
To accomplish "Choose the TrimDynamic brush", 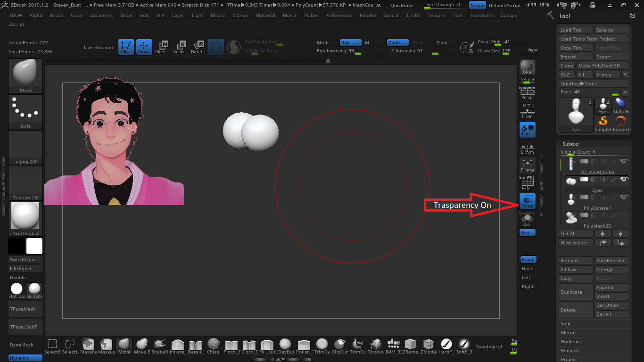I will (x=322, y=346).
